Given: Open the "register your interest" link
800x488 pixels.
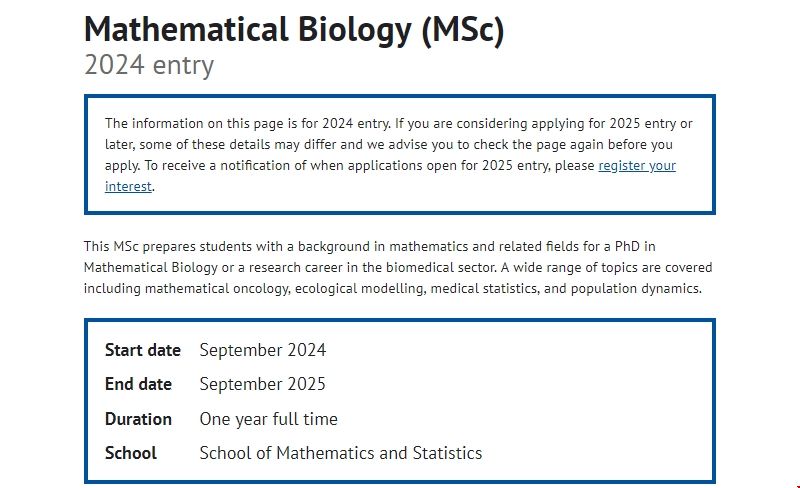Looking at the screenshot, I should (x=637, y=166).
